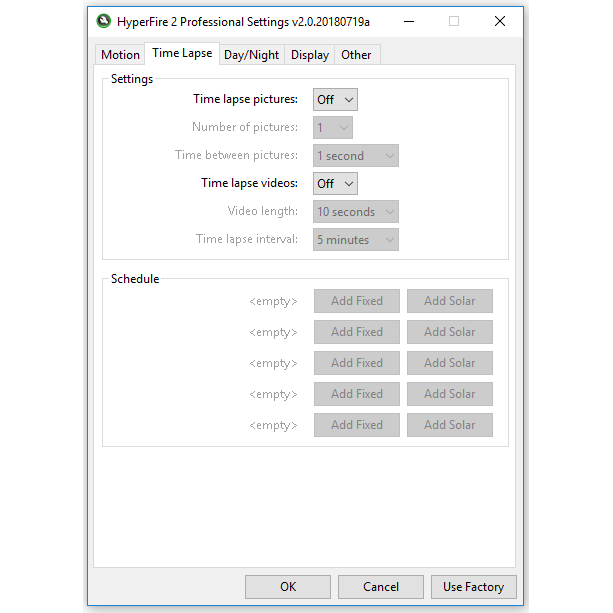Click Add Solar in first schedule row

tap(450, 301)
